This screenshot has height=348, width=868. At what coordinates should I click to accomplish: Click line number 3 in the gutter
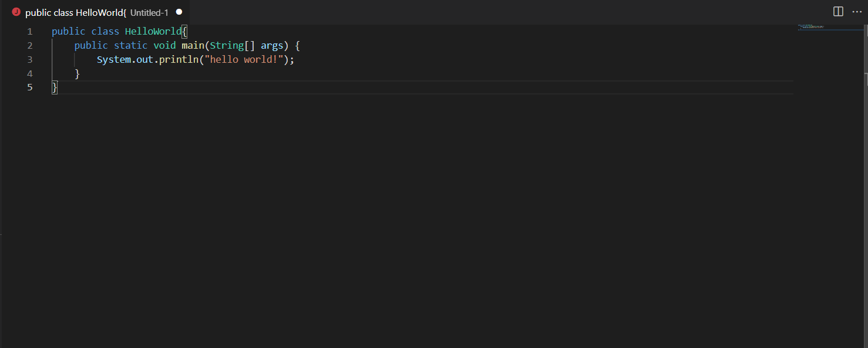[30, 59]
